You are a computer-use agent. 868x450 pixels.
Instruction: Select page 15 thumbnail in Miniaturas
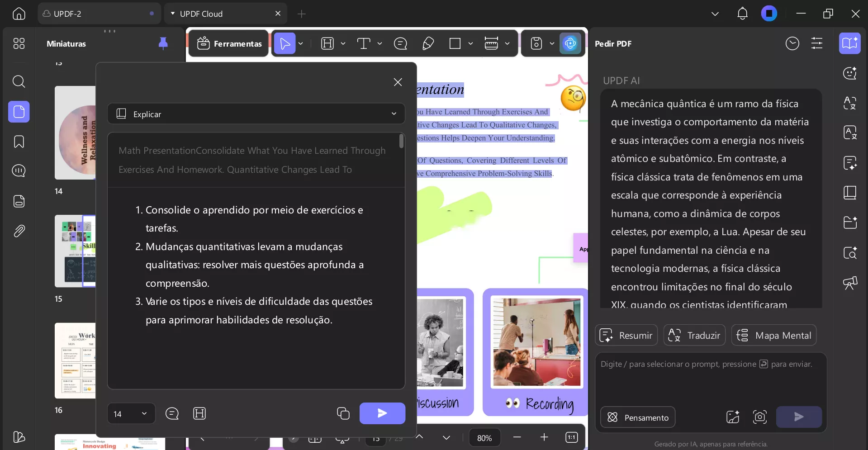click(75, 251)
